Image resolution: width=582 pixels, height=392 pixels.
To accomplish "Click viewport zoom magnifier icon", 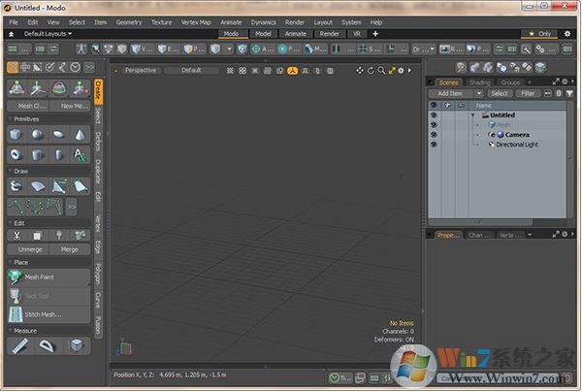I will 382,70.
